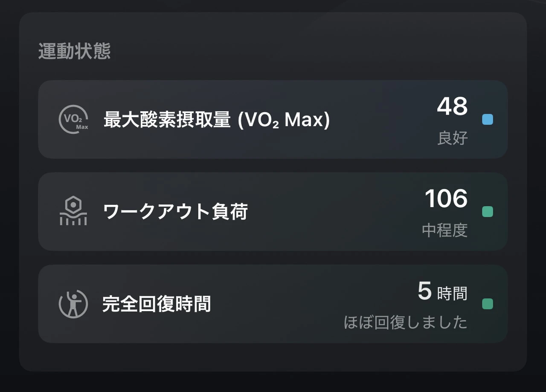Viewport: 546px width, 392px height.
Task: Select the 完全回復時間 label
Action: [157, 304]
